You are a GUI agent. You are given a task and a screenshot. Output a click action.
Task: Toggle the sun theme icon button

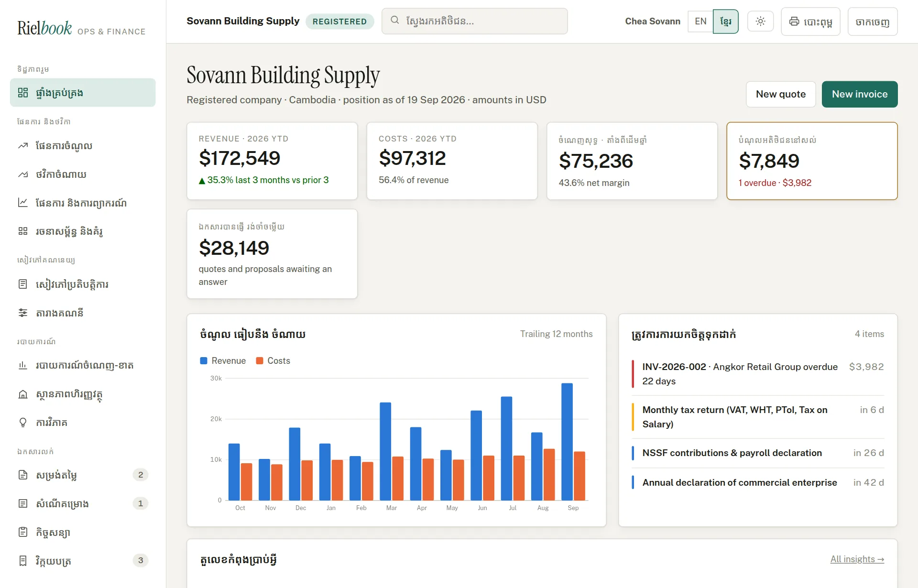tap(760, 22)
